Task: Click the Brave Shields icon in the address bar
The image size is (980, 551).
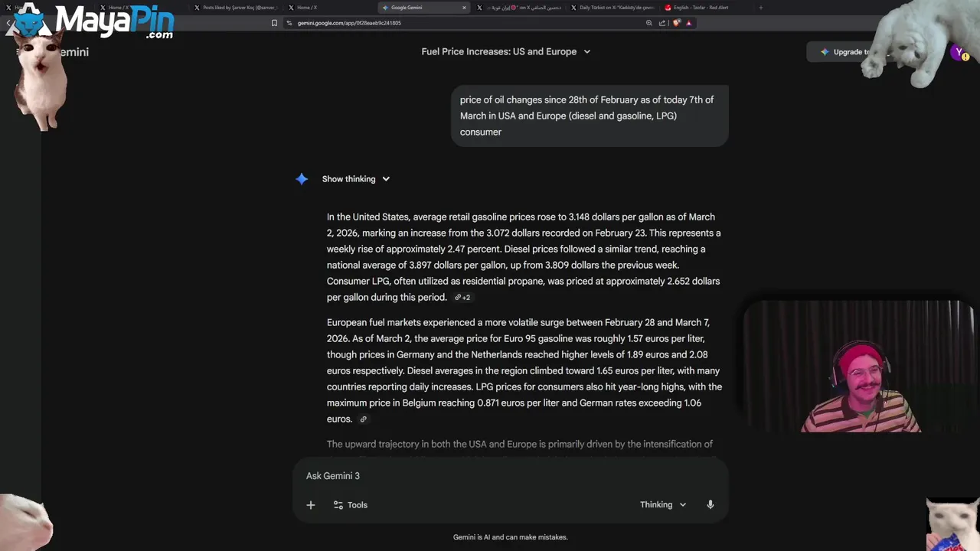Action: [x=676, y=23]
